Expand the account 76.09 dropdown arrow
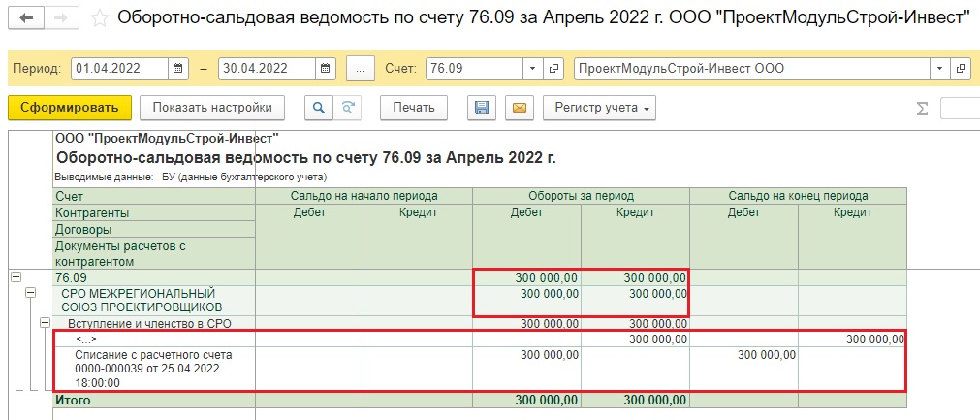 [532, 68]
